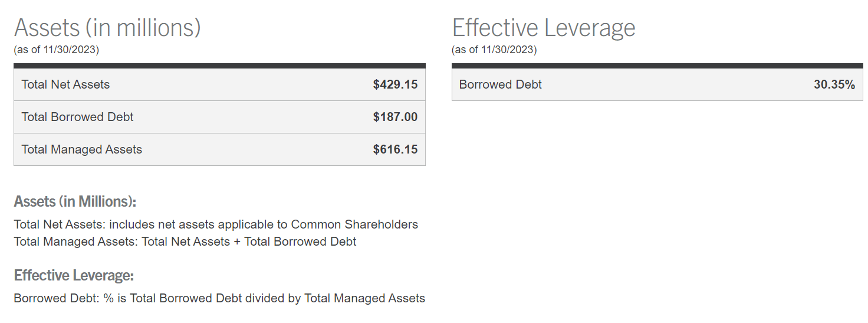Click the as-of date under Effective Leverage
Viewport: 868px width, 323px height.
pos(494,50)
